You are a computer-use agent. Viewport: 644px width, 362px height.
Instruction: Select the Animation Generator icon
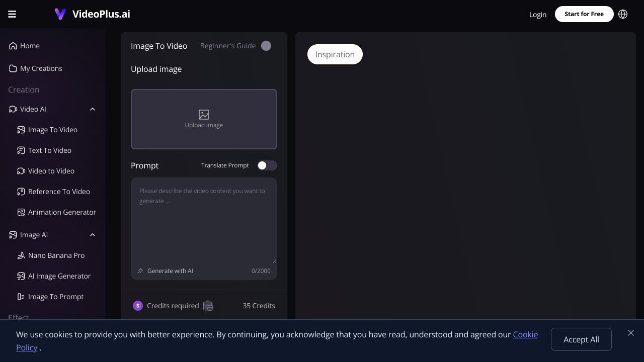(21, 212)
